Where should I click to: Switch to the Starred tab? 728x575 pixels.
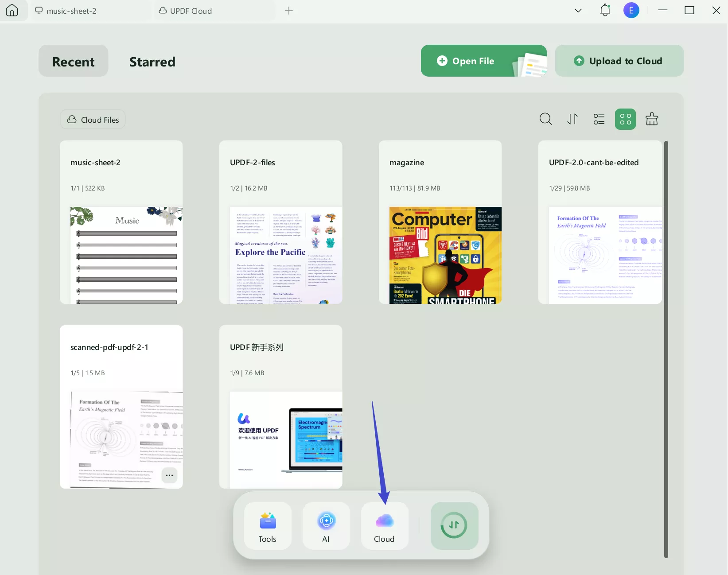pos(152,62)
